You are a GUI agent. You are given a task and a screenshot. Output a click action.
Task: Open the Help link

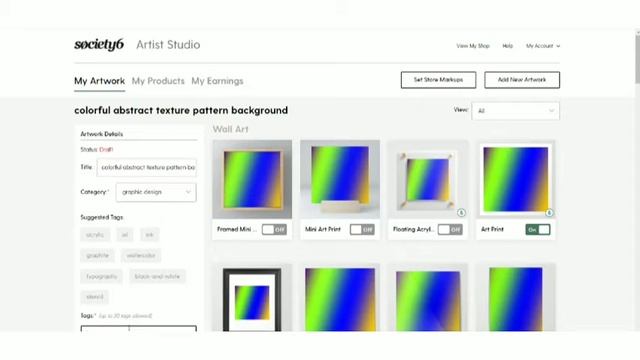[x=507, y=46]
